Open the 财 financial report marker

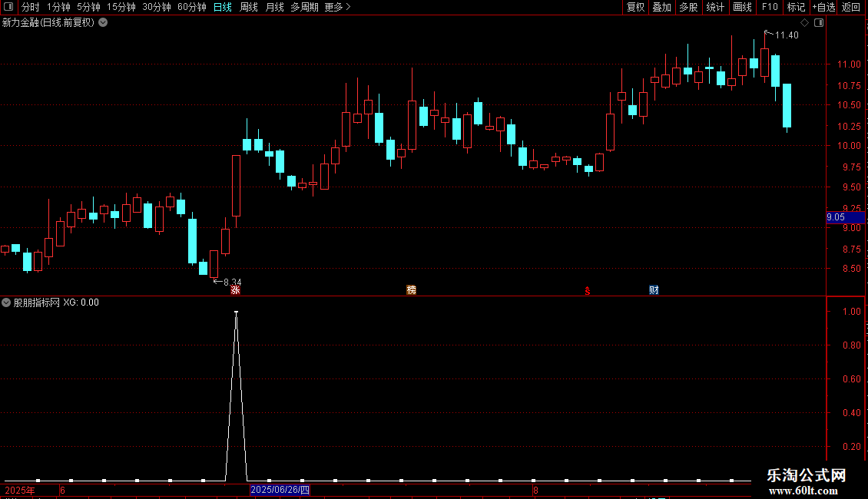point(654,290)
